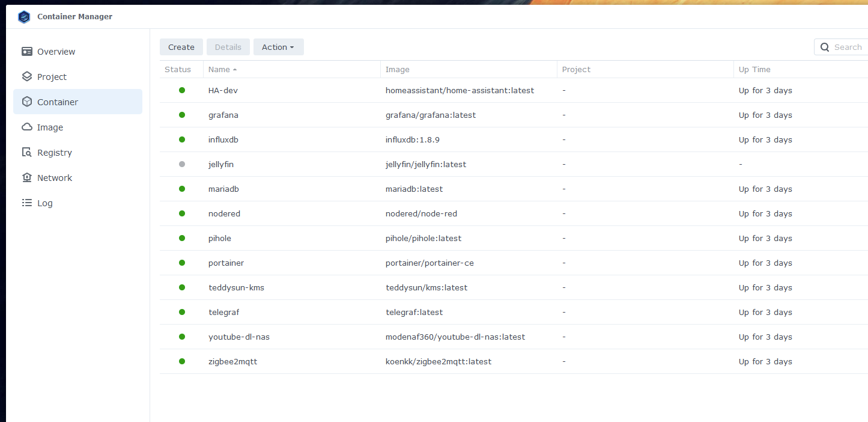View the Log section
Screen dimensions: 868x422
pyautogui.click(x=78, y=203)
